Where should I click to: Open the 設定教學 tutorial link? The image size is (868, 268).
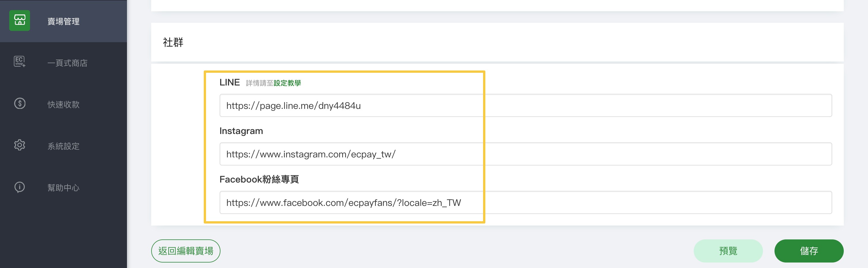(x=287, y=83)
